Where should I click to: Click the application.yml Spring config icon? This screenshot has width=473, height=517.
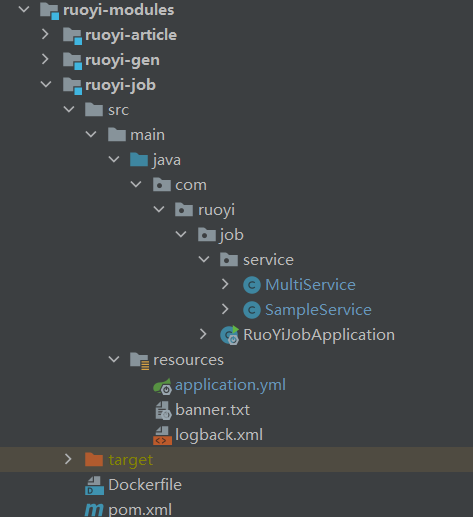coord(162,386)
